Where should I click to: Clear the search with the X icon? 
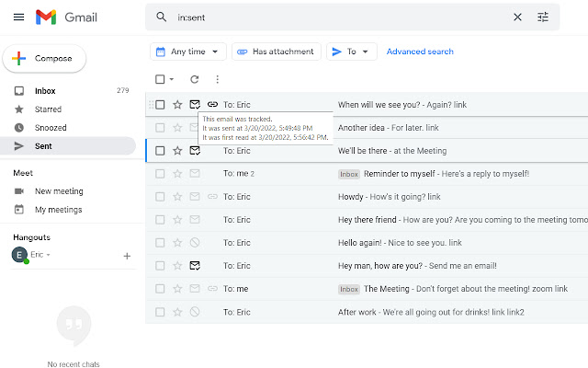pyautogui.click(x=517, y=17)
